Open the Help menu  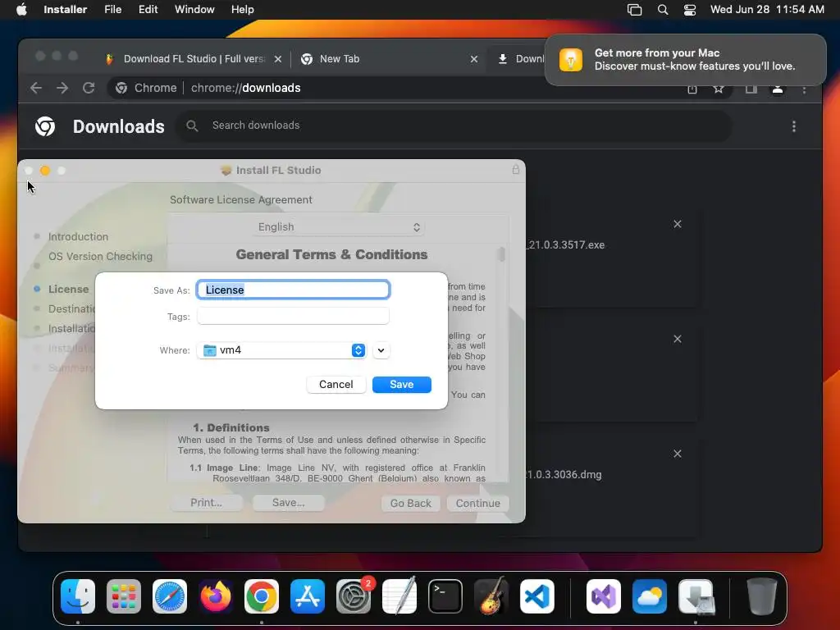[242, 9]
